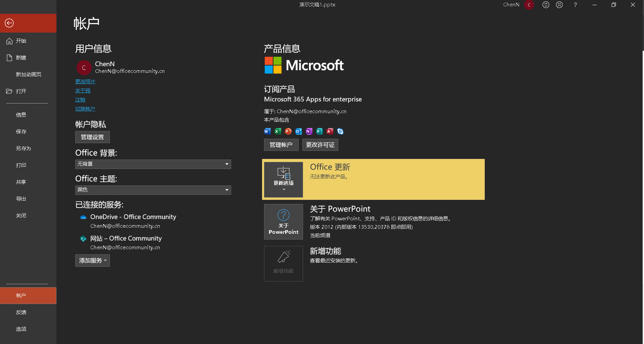The width and height of the screenshot is (644, 344).
Task: Minimize the PowerPoint window
Action: [x=595, y=5]
